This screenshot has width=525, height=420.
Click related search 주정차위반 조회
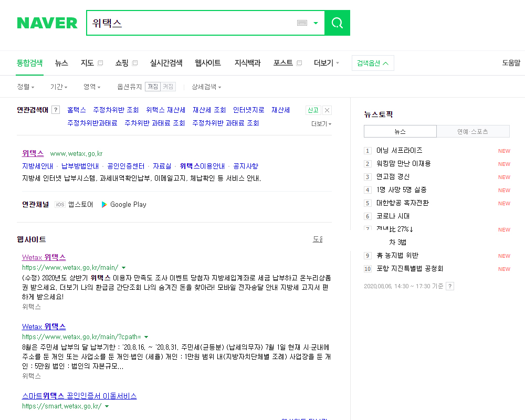pyautogui.click(x=116, y=110)
